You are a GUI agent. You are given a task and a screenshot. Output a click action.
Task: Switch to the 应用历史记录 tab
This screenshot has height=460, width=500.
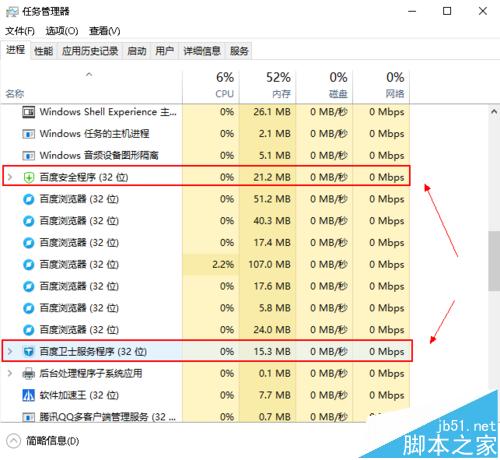90,51
